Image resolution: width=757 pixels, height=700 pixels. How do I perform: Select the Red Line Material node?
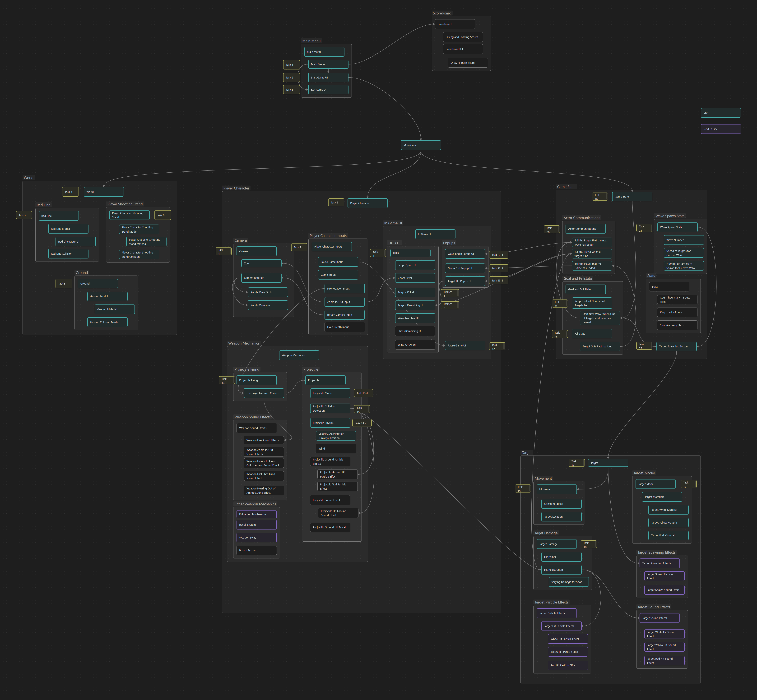click(75, 242)
